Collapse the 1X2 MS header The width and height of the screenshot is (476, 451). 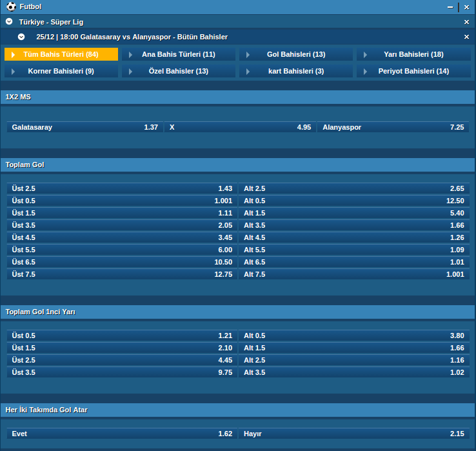click(238, 97)
